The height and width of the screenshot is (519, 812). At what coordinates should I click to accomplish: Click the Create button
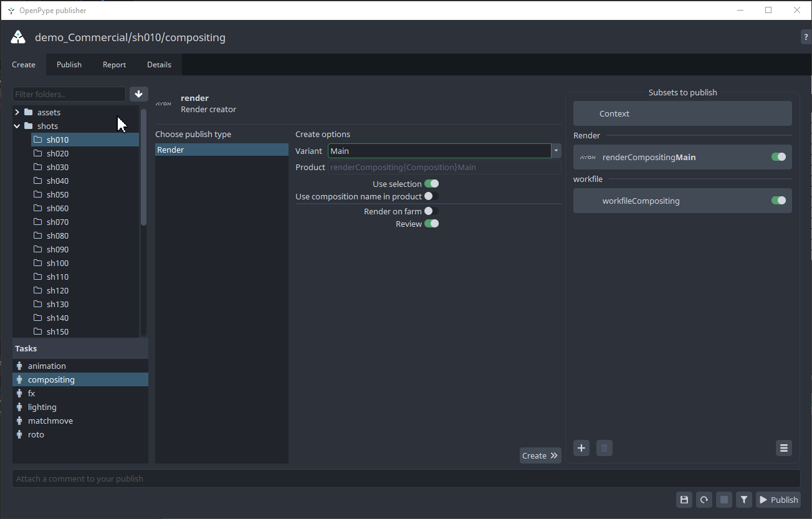pyautogui.click(x=540, y=455)
